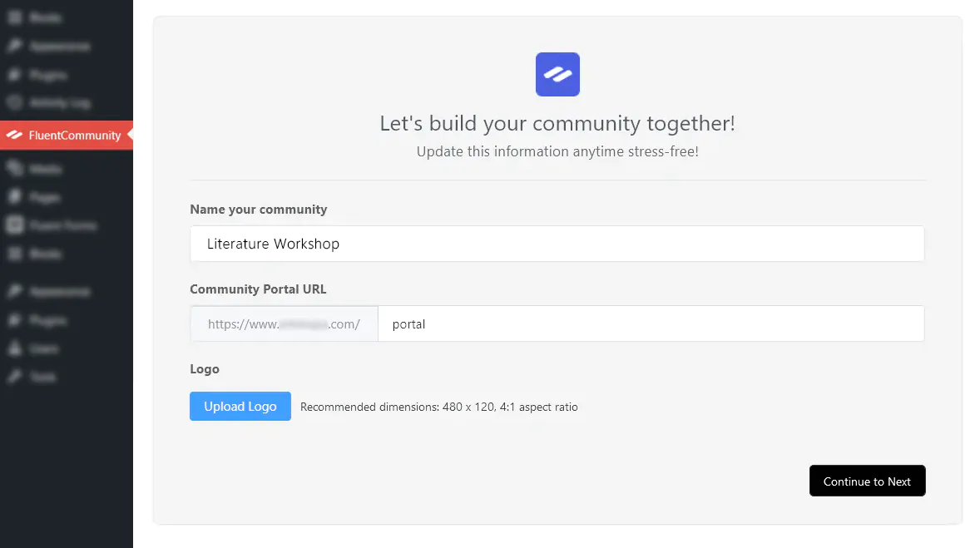
Task: Click the Appearance paintbrush icon below the divider
Action: click(13, 291)
